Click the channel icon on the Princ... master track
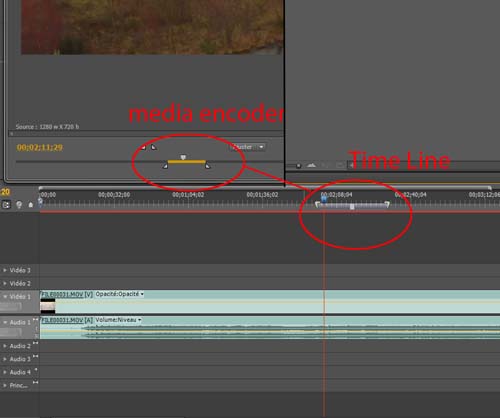This screenshot has height=418, width=500. click(35, 382)
